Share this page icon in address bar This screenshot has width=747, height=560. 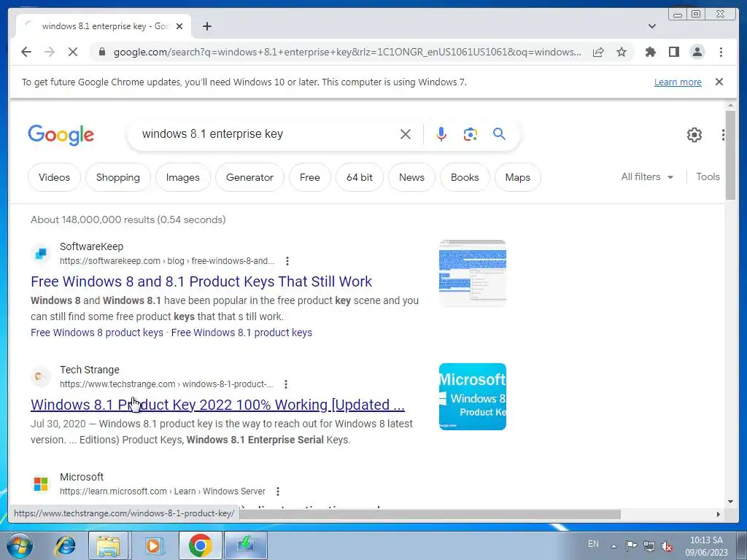click(x=598, y=52)
